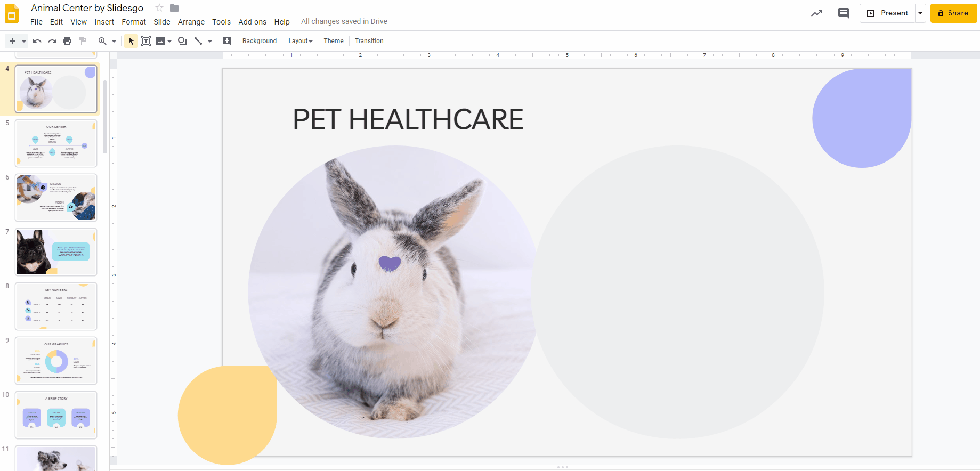Image resolution: width=980 pixels, height=471 pixels.
Task: Add a comment using the toolbar icon
Action: 227,41
